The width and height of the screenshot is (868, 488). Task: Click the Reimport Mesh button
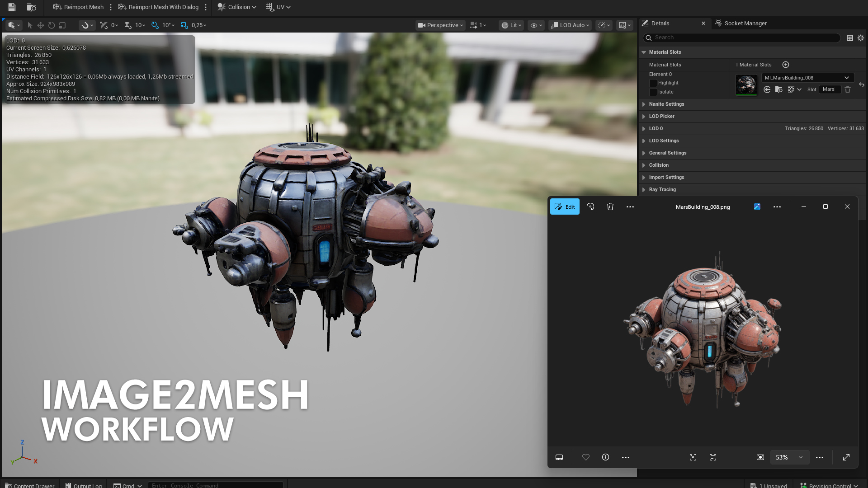coord(78,7)
